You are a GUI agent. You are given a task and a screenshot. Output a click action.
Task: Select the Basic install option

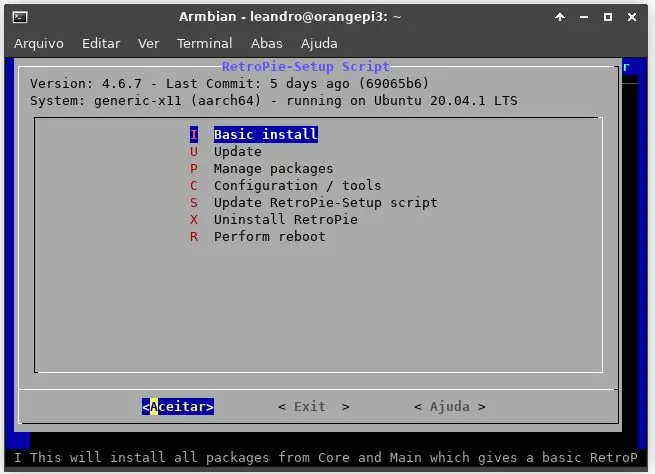coord(266,134)
